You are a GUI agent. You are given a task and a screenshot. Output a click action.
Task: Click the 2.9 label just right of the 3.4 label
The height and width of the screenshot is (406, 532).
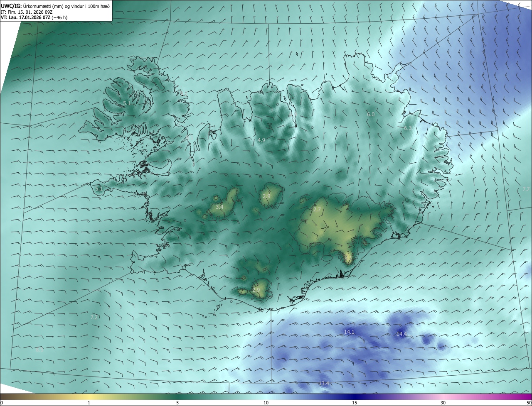click(x=266, y=196)
